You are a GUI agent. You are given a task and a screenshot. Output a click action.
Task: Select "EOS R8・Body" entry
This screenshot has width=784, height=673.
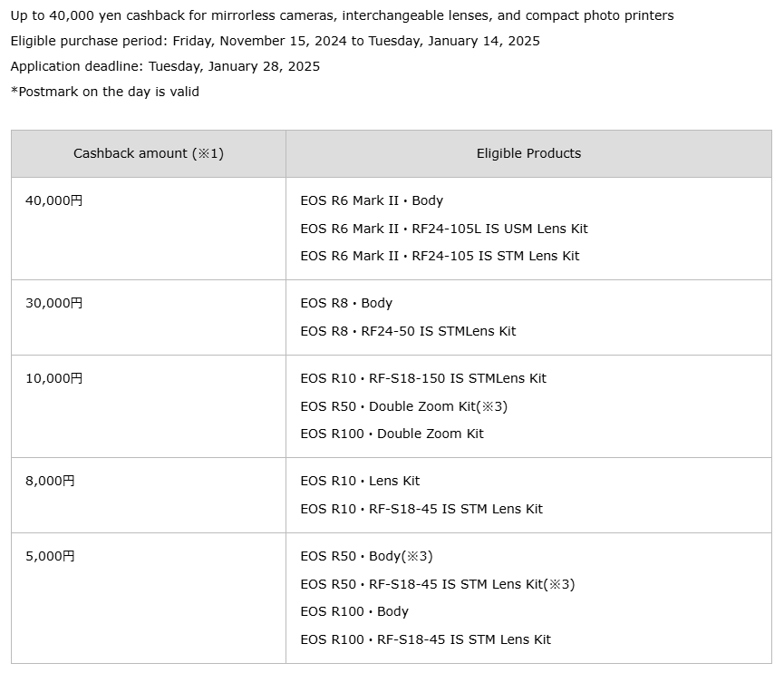[x=346, y=303]
